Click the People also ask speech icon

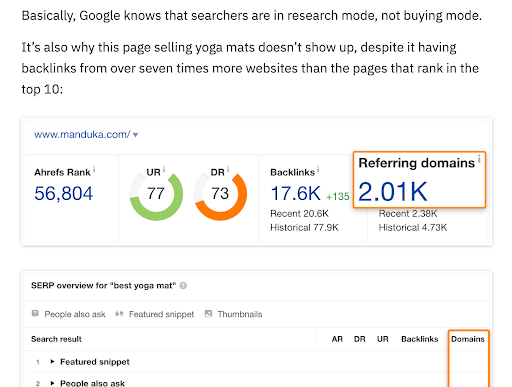(x=35, y=314)
